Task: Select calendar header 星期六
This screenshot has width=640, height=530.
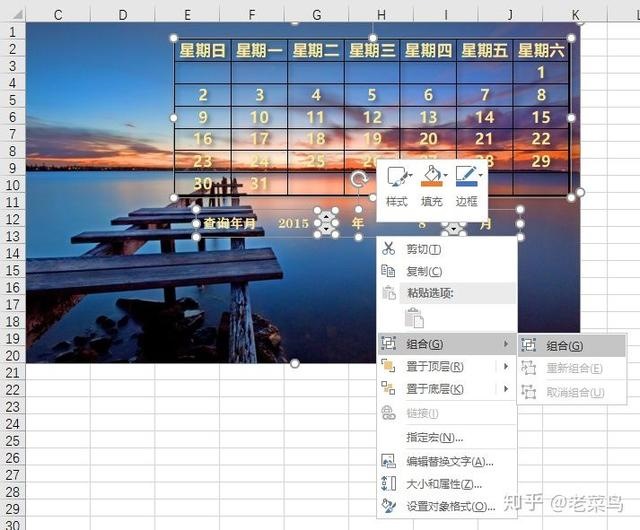Action: 541,51
